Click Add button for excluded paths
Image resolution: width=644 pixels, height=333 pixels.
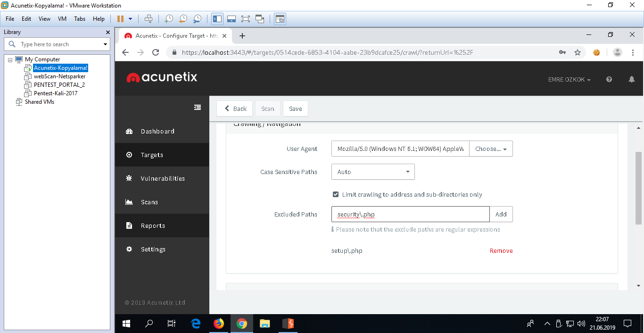click(501, 214)
